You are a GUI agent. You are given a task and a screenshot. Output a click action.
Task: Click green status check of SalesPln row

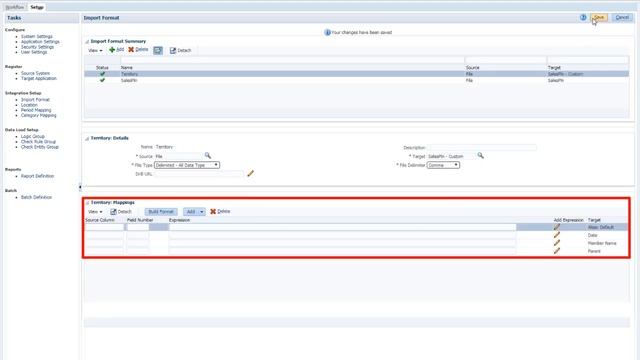(102, 80)
